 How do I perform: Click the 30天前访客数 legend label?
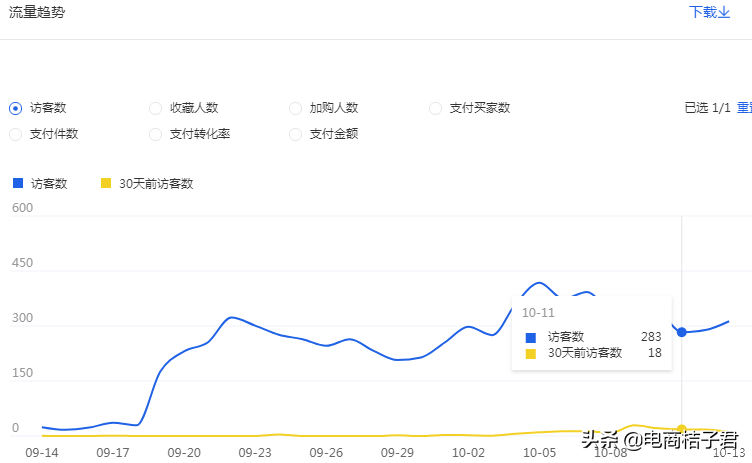pyautogui.click(x=156, y=184)
